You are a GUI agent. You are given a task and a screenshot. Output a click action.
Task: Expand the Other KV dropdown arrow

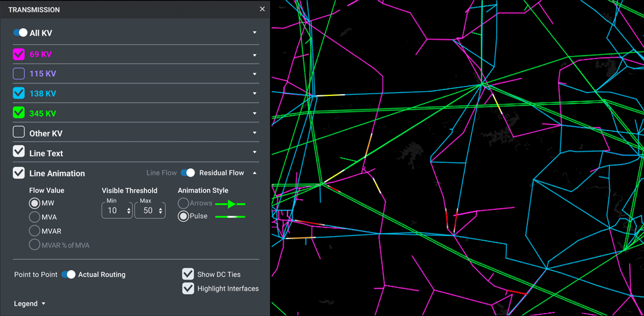pos(255,133)
